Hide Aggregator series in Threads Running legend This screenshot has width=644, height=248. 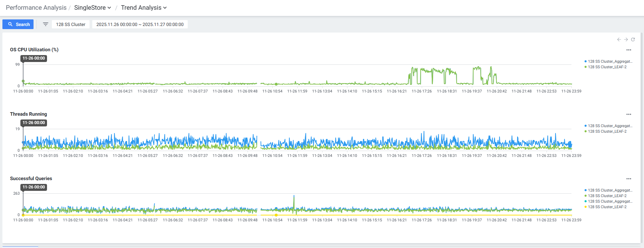[609, 126]
